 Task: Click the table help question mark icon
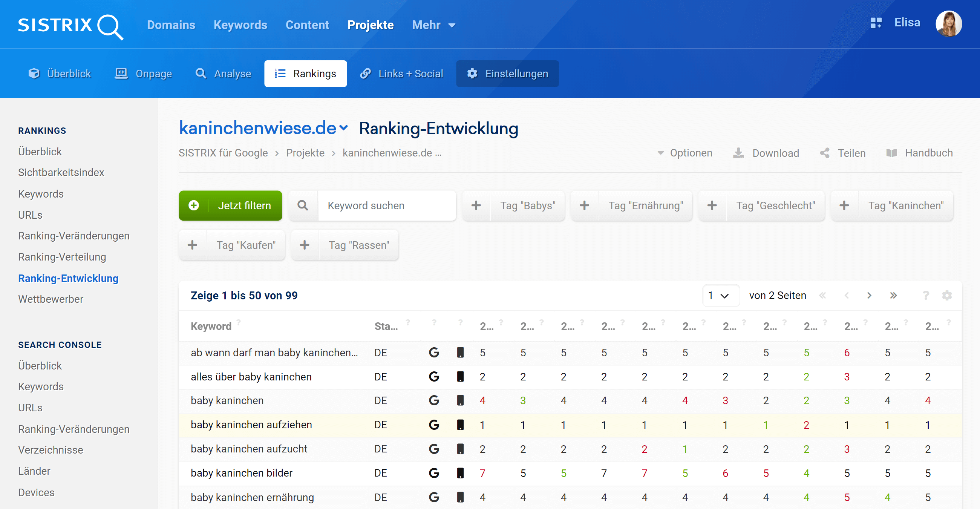click(x=926, y=296)
